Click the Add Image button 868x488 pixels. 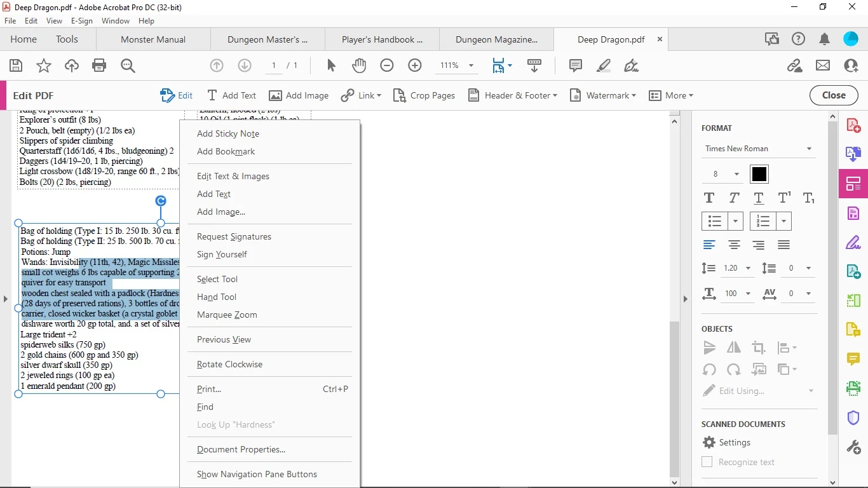pyautogui.click(x=299, y=95)
